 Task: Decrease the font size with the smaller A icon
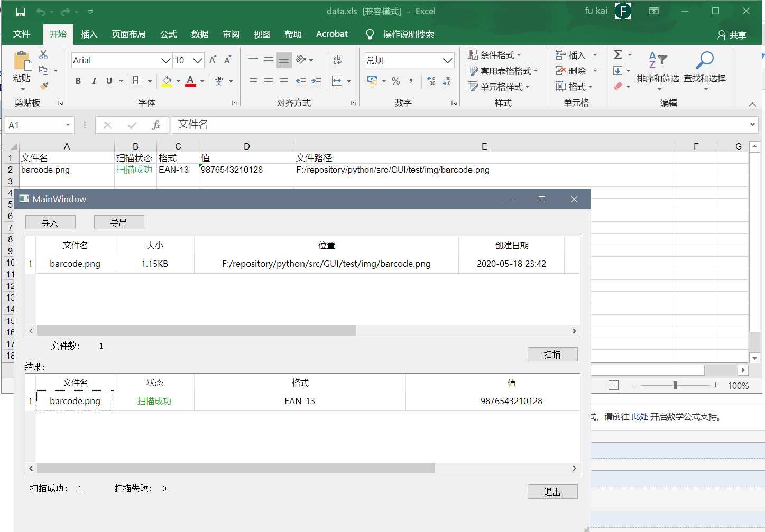click(x=227, y=60)
